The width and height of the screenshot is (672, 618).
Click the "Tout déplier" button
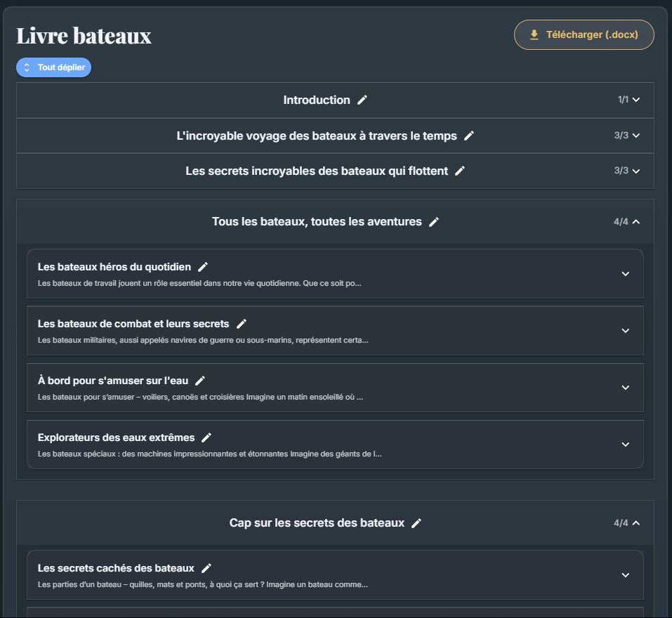54,67
